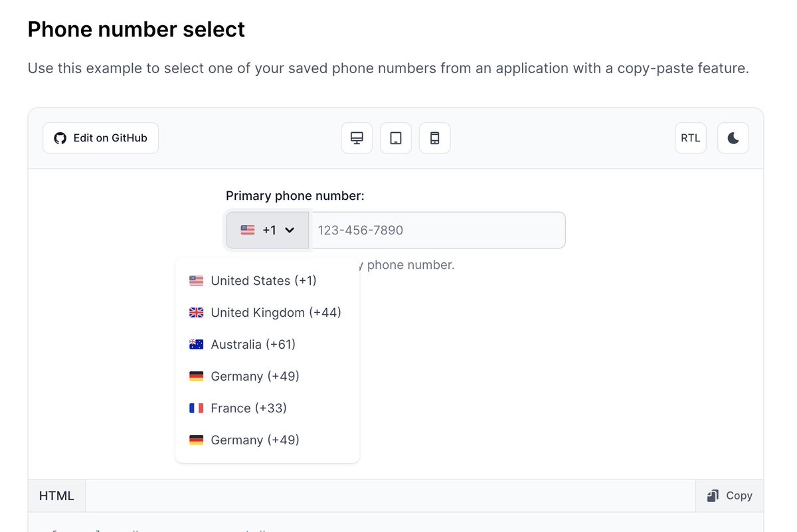Click the phone number input field
This screenshot has height=532, width=797.
click(438, 230)
